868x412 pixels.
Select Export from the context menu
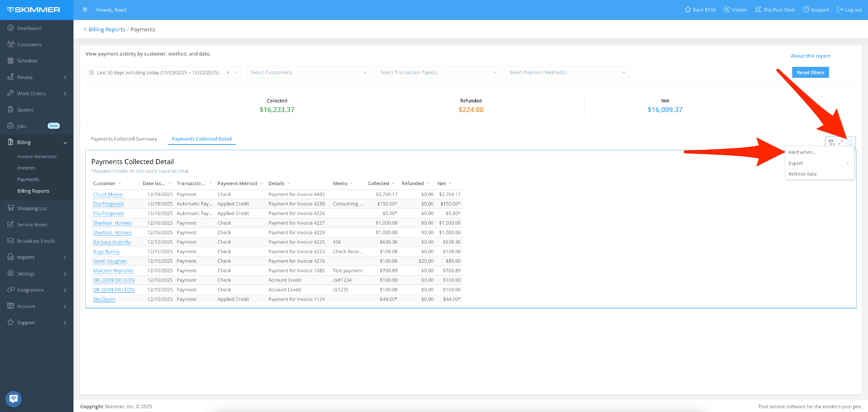point(796,163)
